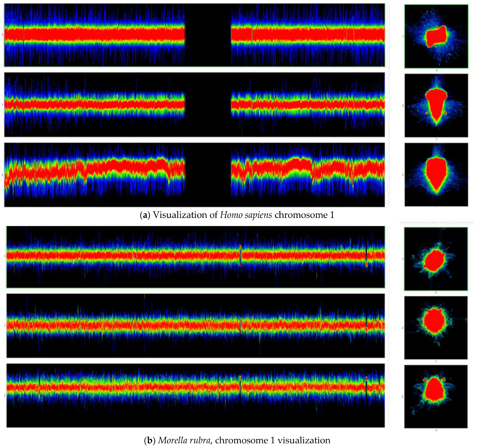Select the bottom Morella rubra projection thumbnail
Screen dimensions: 477x448
click(x=436, y=396)
